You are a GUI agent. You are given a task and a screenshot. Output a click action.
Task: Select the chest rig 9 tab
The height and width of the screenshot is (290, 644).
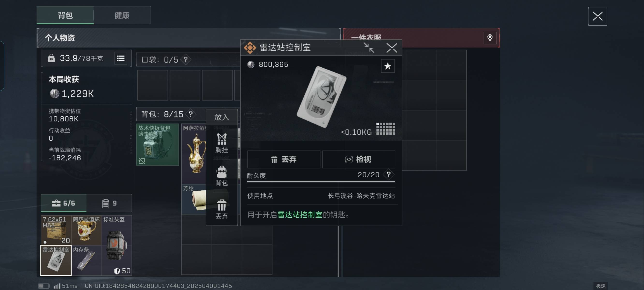[x=109, y=203]
